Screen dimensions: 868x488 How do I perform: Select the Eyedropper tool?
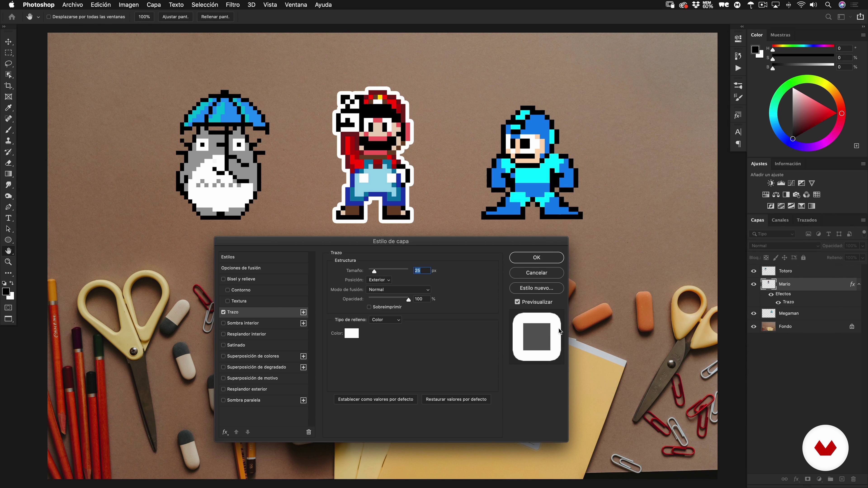[8, 108]
